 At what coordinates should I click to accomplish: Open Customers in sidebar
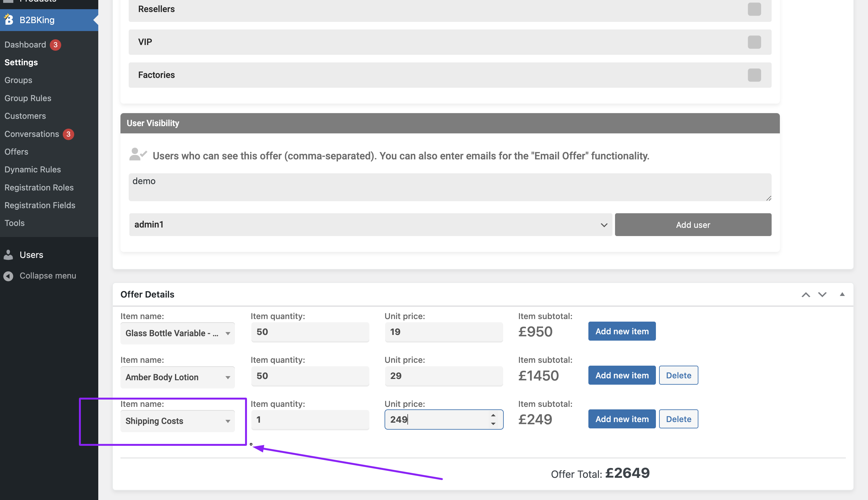[25, 116]
